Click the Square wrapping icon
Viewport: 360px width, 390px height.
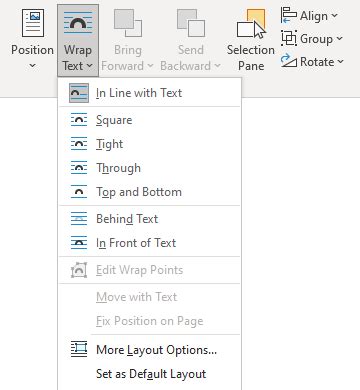tap(79, 120)
